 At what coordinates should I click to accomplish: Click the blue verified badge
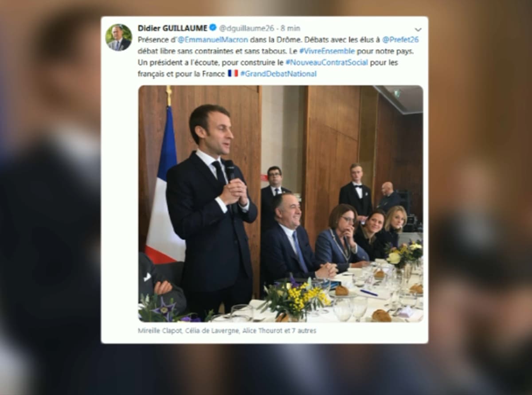coord(213,27)
